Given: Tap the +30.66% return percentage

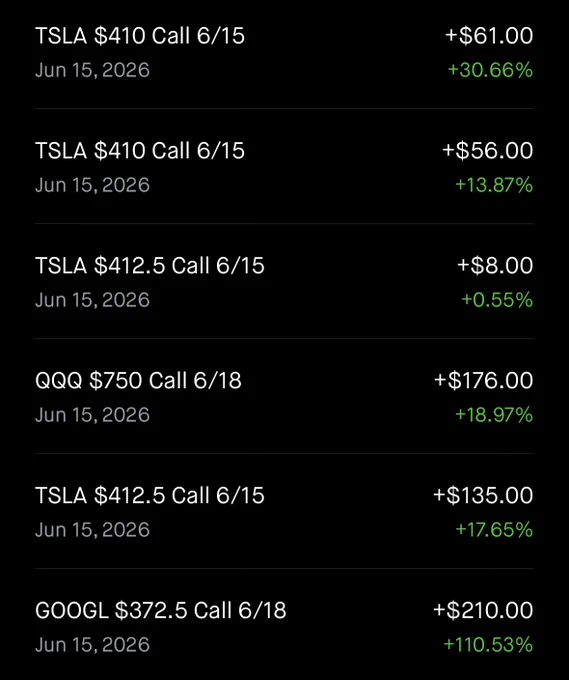Looking at the screenshot, I should point(490,70).
